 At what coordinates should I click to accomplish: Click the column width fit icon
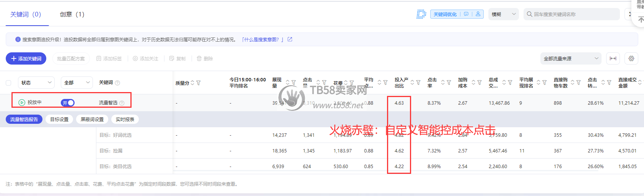coord(613,58)
